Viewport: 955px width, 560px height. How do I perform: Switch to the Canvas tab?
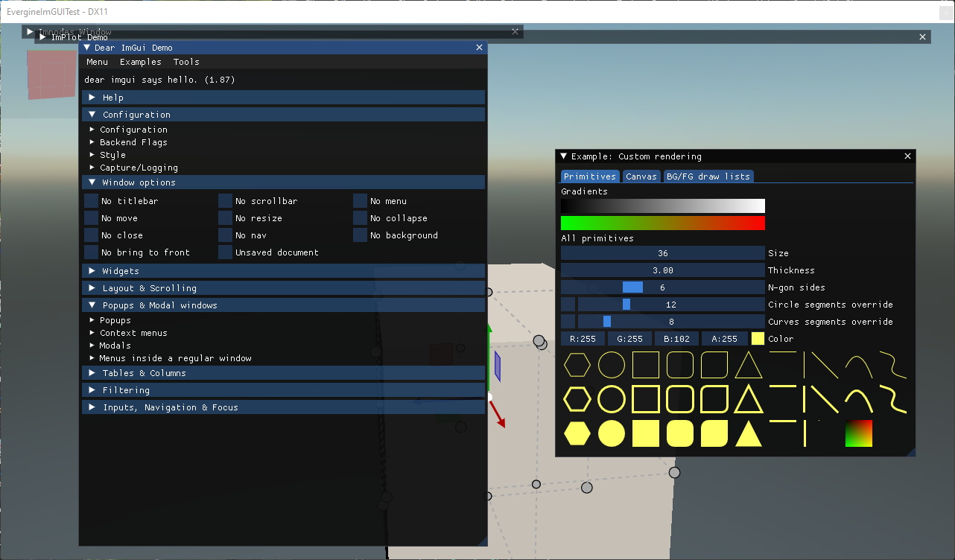(641, 176)
